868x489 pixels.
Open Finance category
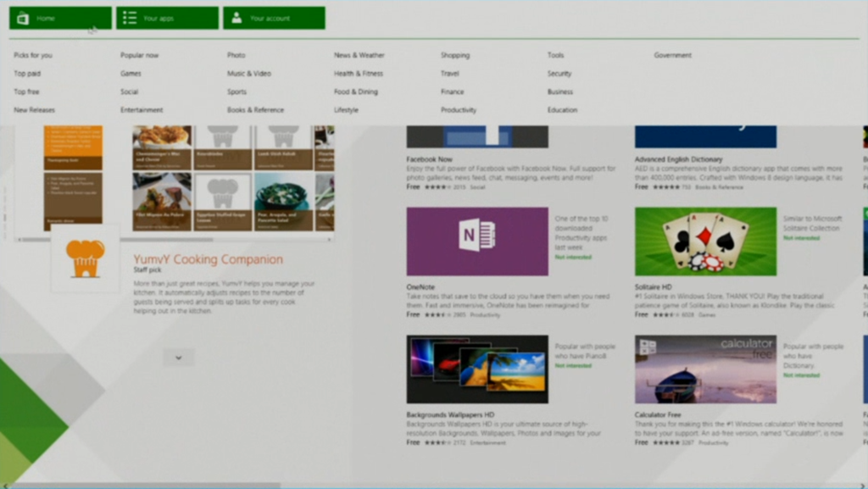pos(453,92)
